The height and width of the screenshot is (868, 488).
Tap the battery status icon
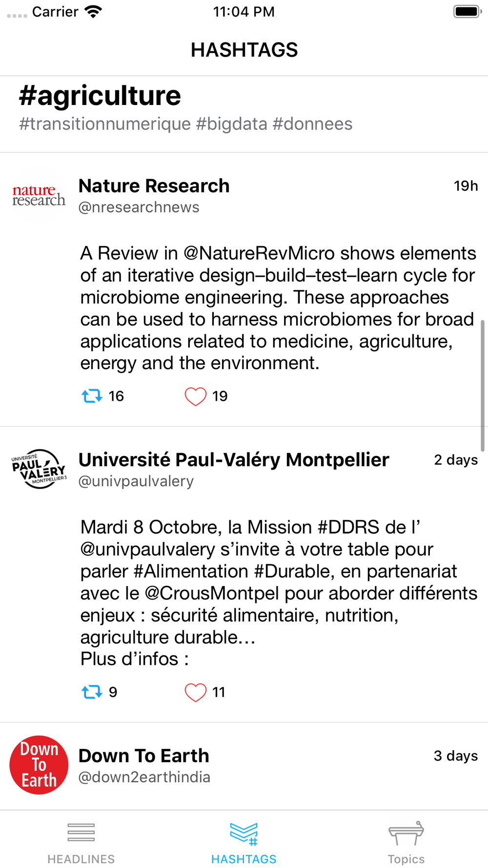[x=467, y=12]
